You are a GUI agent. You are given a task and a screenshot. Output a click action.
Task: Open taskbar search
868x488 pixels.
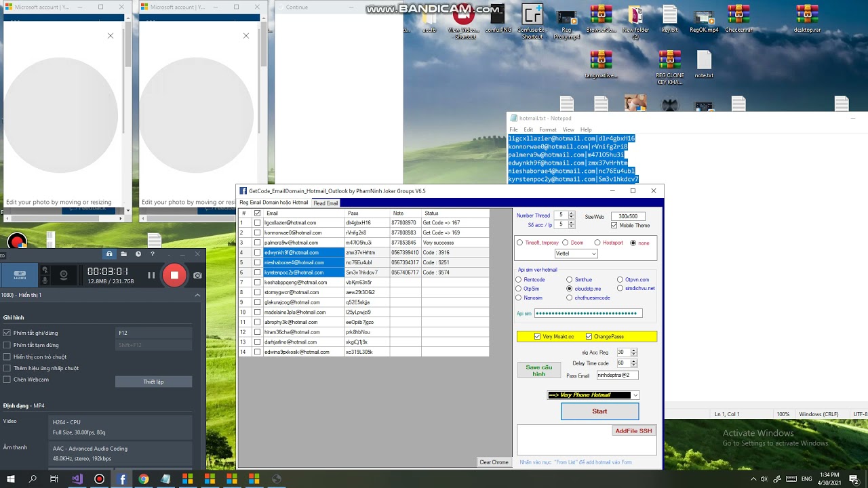click(x=33, y=479)
